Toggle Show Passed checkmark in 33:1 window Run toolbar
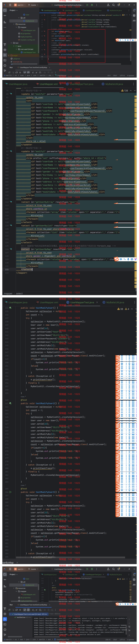 25,73
